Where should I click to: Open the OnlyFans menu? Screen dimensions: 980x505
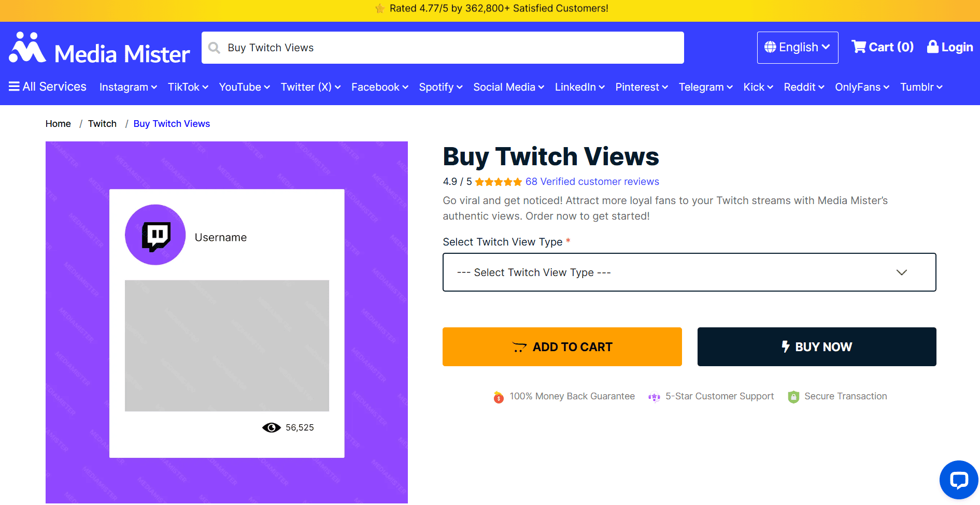coord(862,87)
